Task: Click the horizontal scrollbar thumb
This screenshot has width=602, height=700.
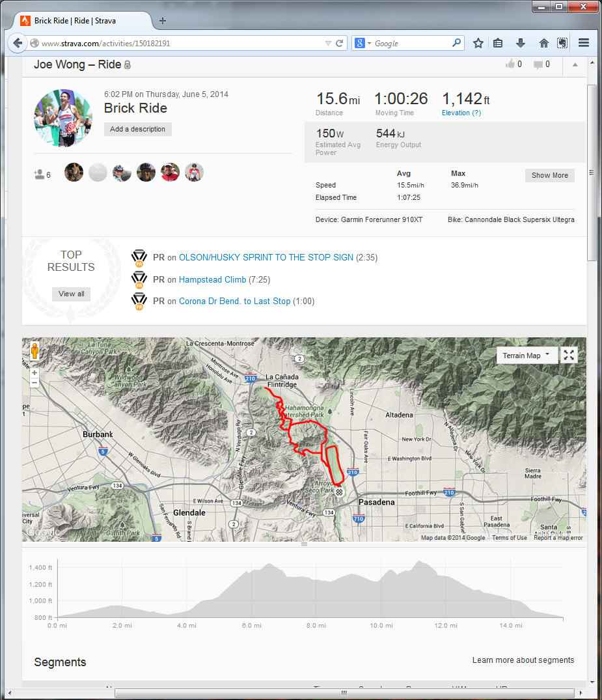Action: 344,693
